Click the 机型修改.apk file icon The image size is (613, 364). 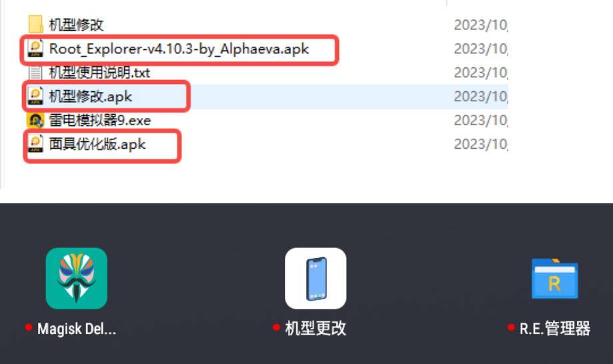click(35, 96)
